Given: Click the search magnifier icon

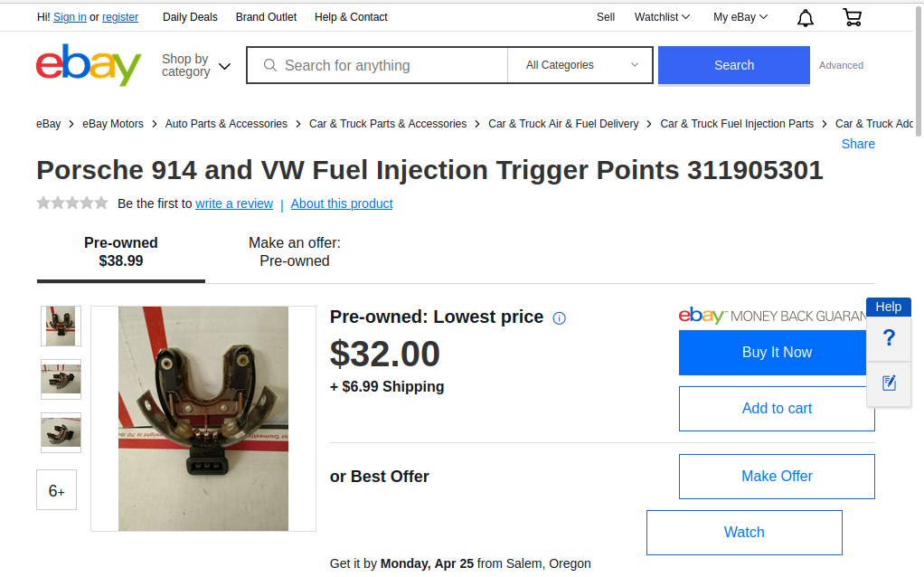Looking at the screenshot, I should (269, 65).
